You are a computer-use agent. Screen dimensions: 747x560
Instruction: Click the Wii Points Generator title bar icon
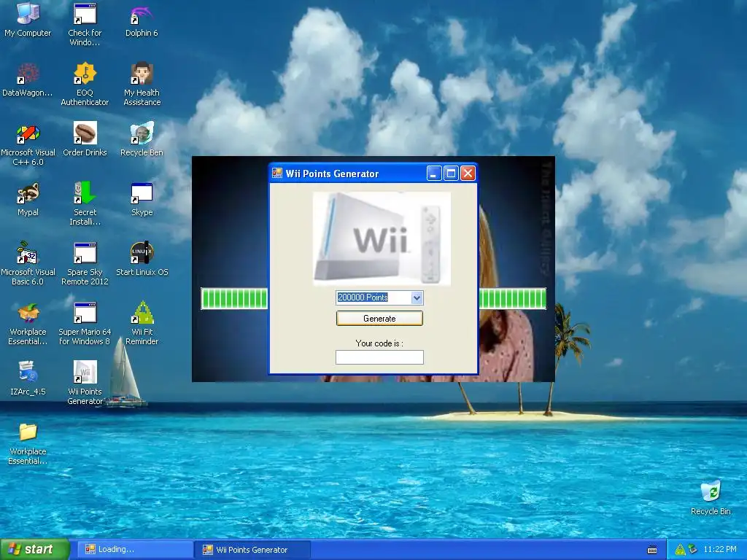point(276,173)
